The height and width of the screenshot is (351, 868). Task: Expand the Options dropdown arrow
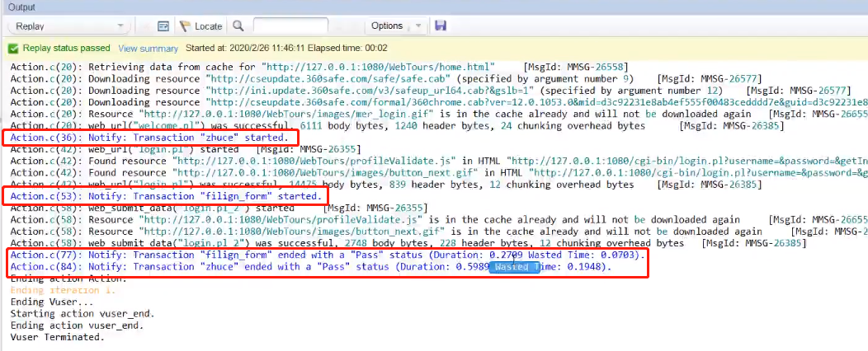point(418,26)
